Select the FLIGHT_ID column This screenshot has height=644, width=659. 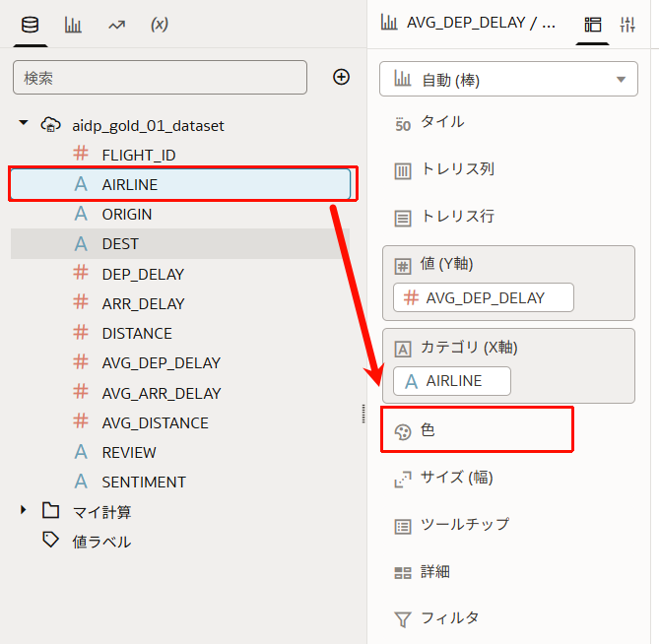coord(139,155)
